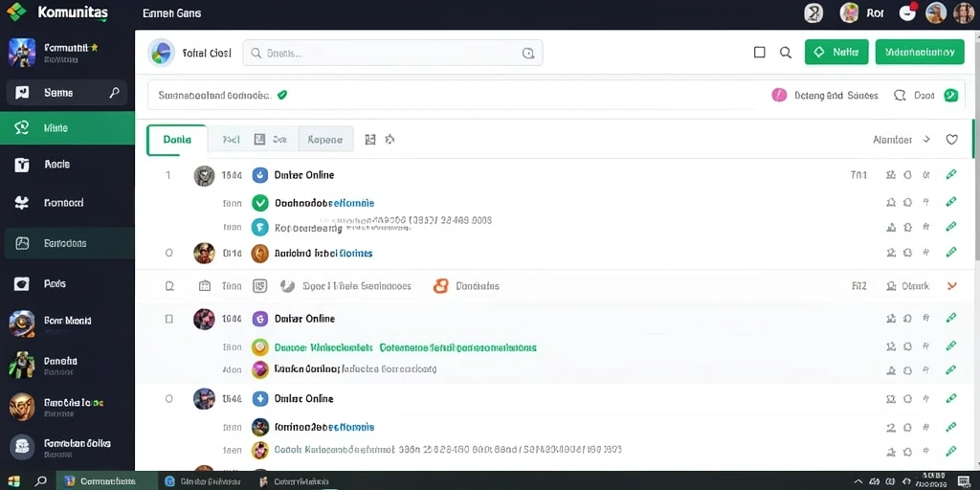This screenshot has width=980, height=490.
Task: Click the green Nelle button
Action: point(836,53)
